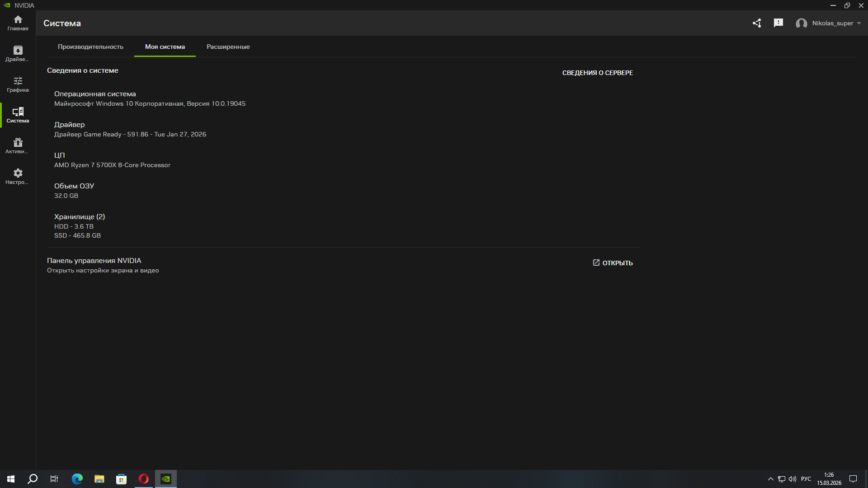The image size is (868, 488).
Task: Open the Home (Главная) sidebar section
Action: click(18, 23)
